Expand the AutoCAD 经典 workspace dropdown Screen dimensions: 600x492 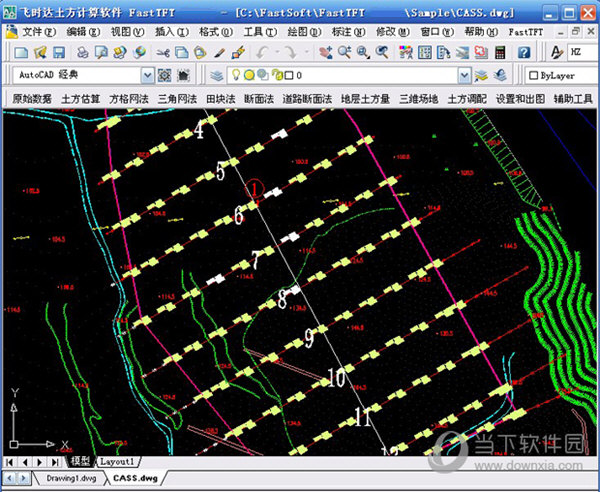[x=147, y=76]
